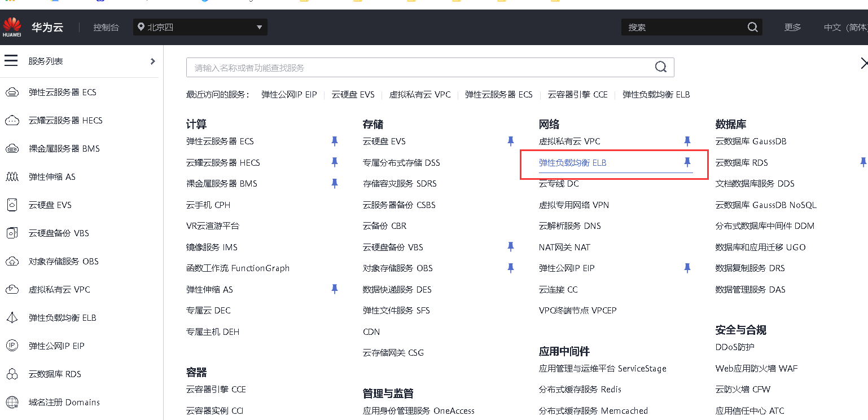The image size is (868, 420).
Task: Open 弹性公网IP EIP from recently visited services
Action: click(x=289, y=95)
